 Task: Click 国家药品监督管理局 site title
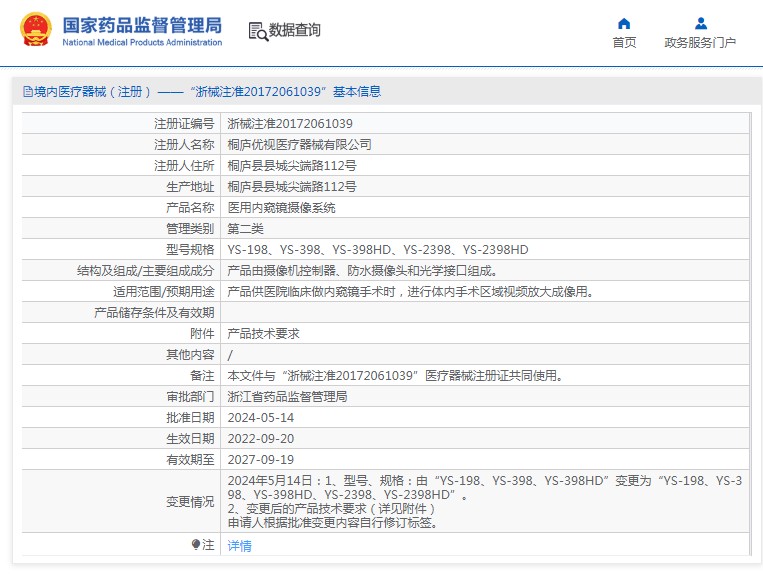[142, 25]
